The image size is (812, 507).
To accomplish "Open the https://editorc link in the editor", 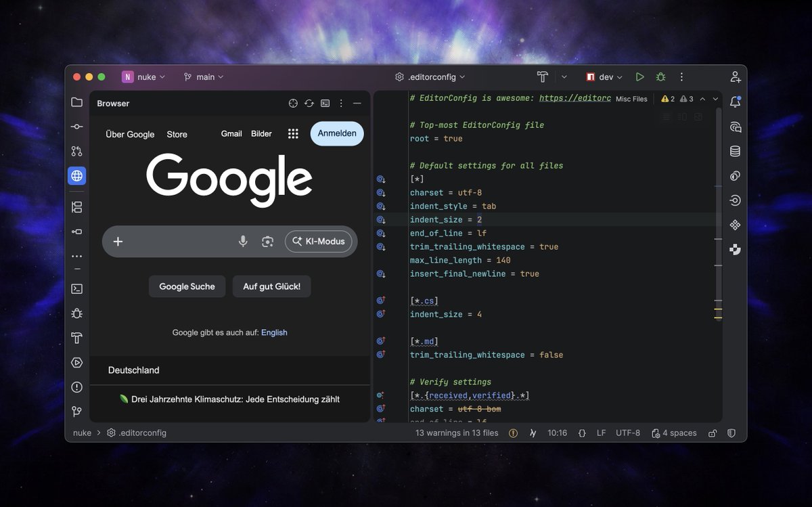I will coord(576,98).
